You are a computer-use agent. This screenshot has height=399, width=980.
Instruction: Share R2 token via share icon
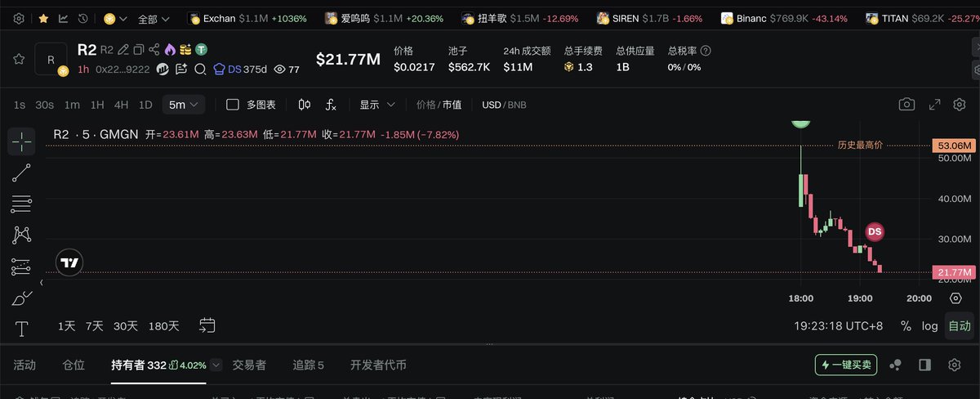coord(154,50)
